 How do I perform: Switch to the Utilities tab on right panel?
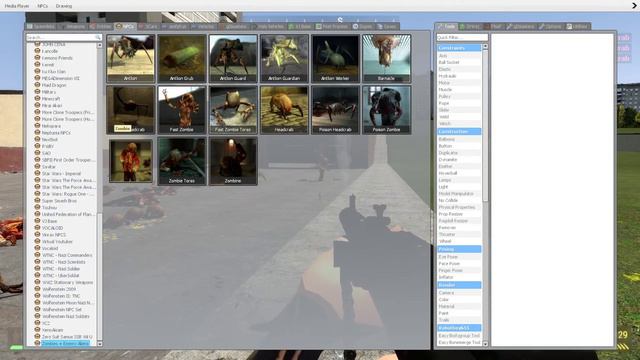tap(577, 27)
